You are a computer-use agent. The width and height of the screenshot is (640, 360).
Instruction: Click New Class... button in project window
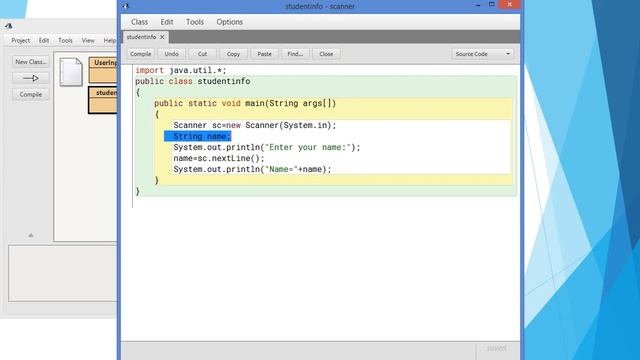tap(31, 62)
